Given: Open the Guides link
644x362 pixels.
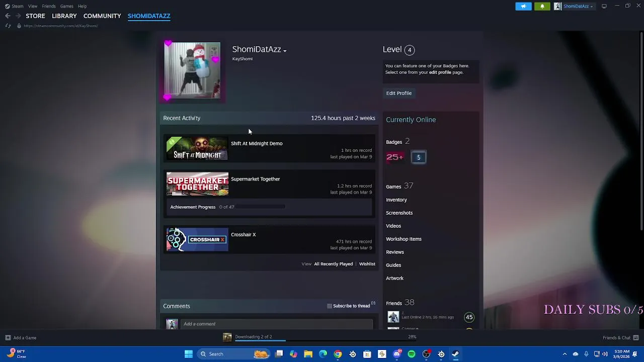Looking at the screenshot, I should click(393, 265).
